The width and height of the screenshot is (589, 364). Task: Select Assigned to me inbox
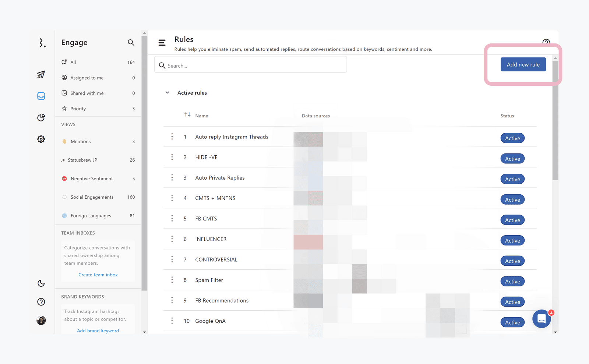[87, 78]
